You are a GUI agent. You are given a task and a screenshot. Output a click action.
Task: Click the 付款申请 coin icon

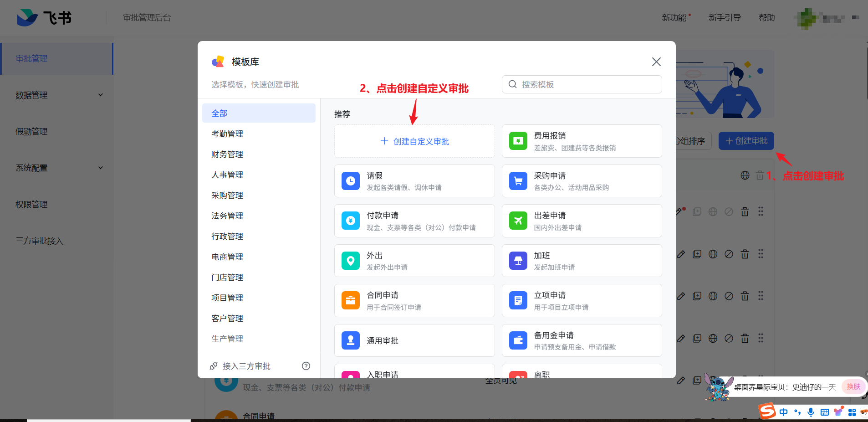(351, 221)
